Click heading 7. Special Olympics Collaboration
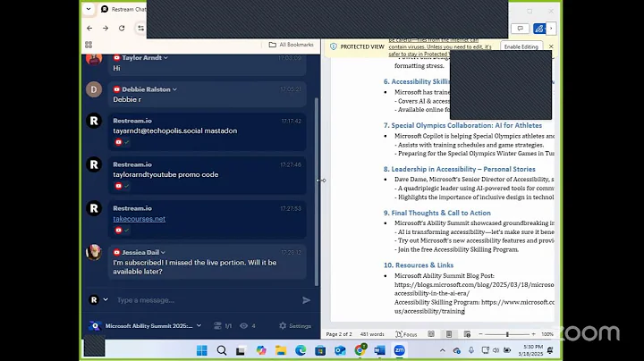644x361 pixels. [462, 125]
